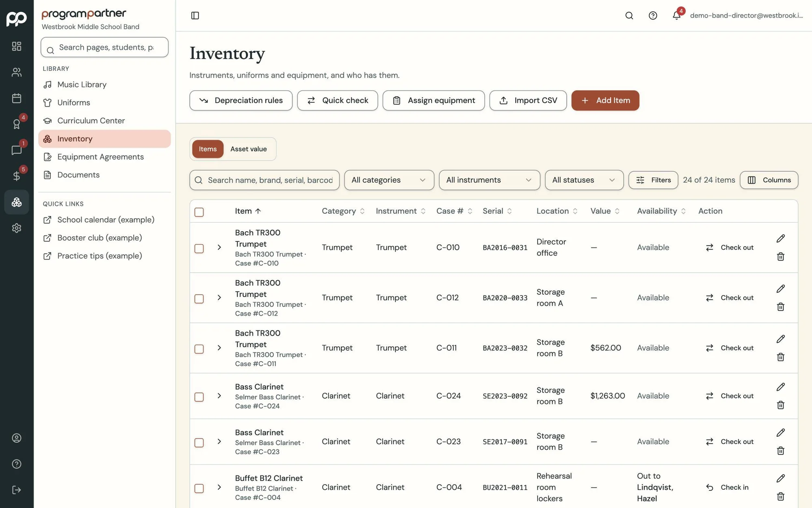This screenshot has height=508, width=812.
Task: Check in Buffet B12 Clarinet C-004
Action: coord(727,487)
